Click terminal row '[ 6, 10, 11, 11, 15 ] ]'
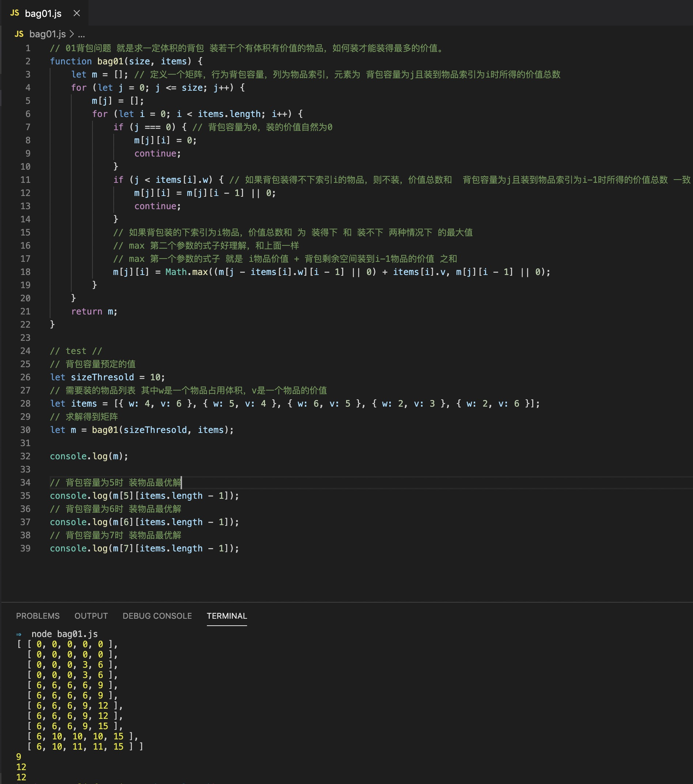The image size is (693, 784). tap(85, 746)
